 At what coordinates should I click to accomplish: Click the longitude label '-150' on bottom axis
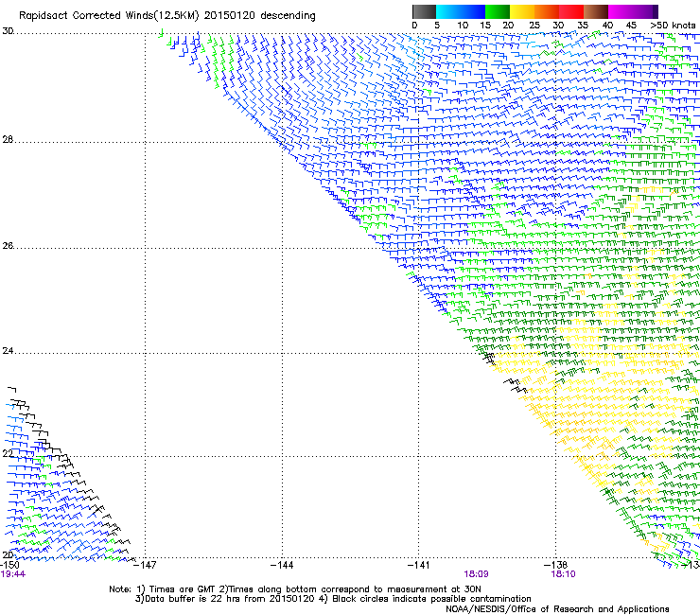[9, 565]
